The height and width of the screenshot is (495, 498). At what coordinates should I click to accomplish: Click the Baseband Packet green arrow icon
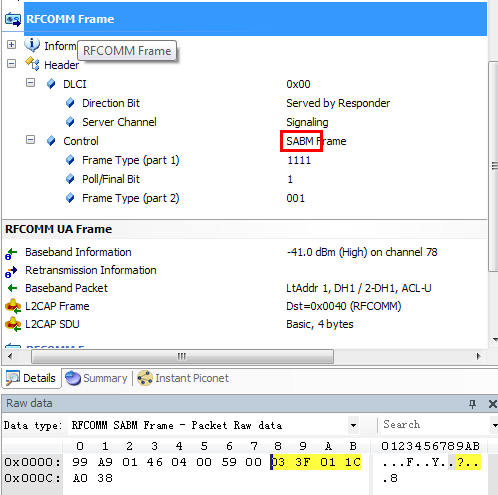[x=12, y=288]
